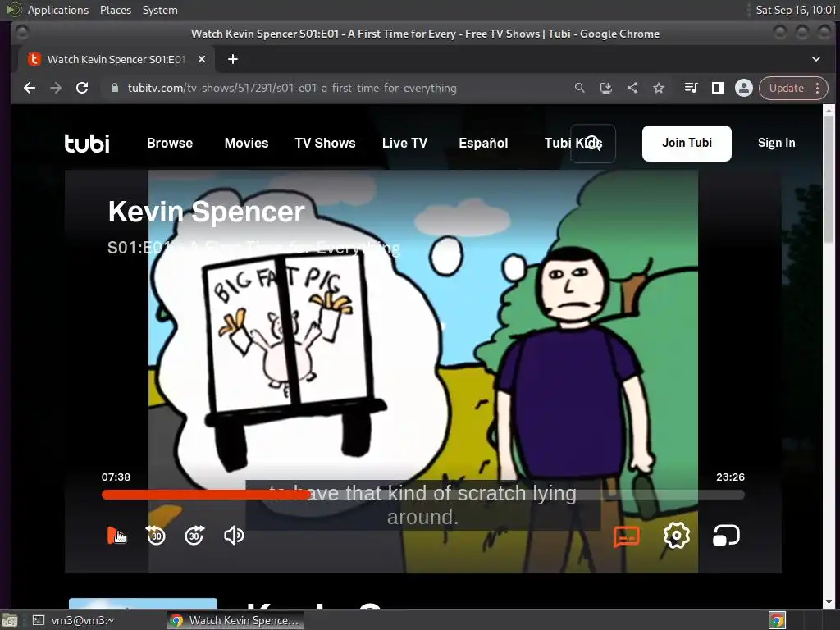Open Chrome three-dot menu

818,88
